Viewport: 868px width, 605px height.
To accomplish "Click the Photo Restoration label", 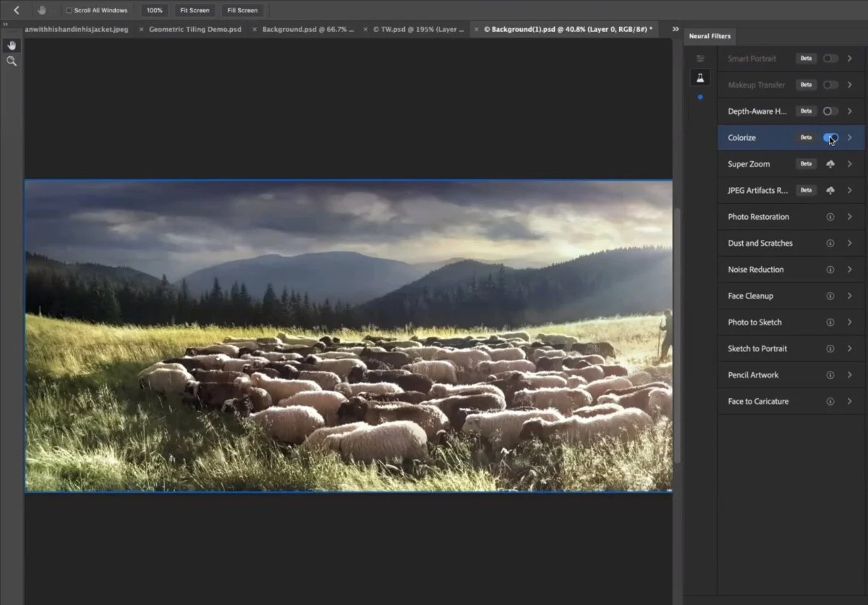I will [x=758, y=217].
